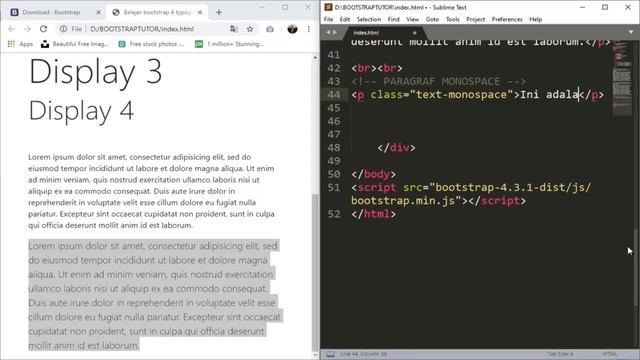Close the Download - Bootstrap tab
Screen dimensions: 640x360
pos(98,12)
